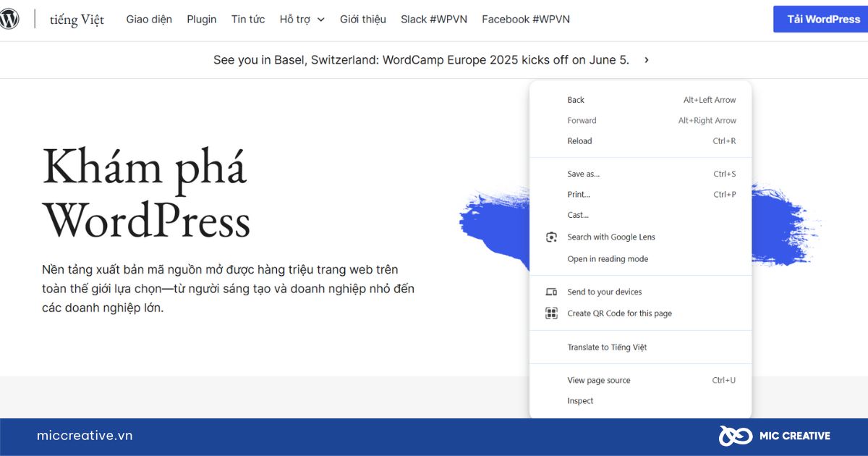Select View page source
This screenshot has width=868, height=456.
pyautogui.click(x=641, y=380)
